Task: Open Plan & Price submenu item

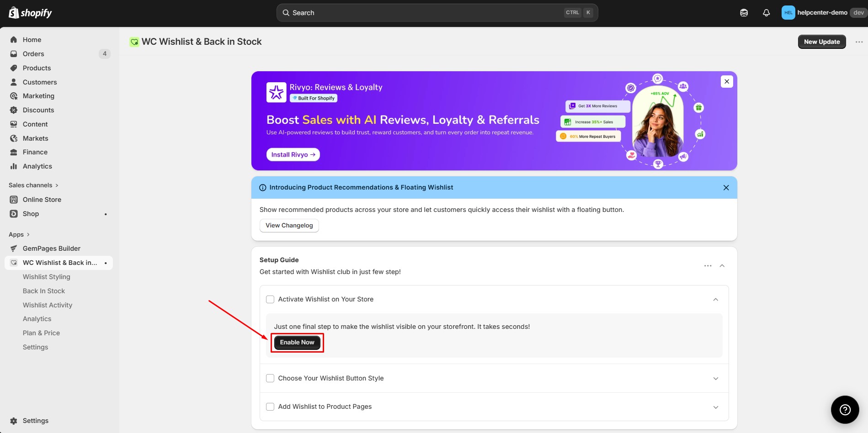Action: coord(41,333)
